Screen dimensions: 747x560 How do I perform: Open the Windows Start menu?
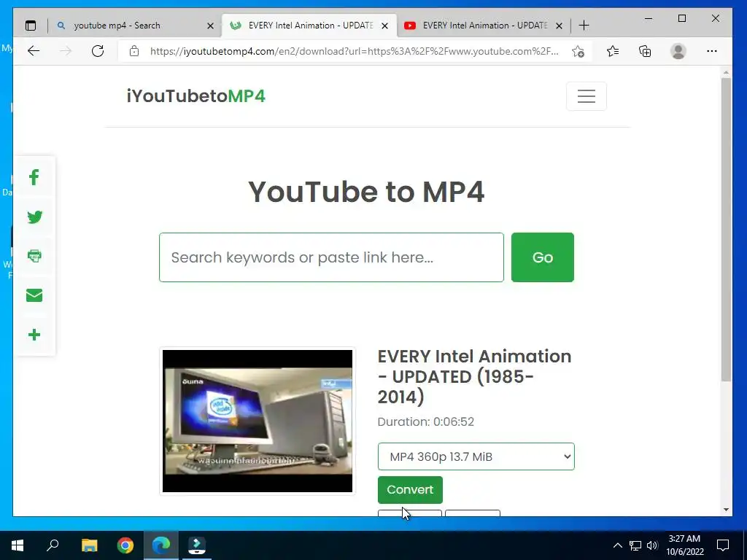pyautogui.click(x=18, y=545)
